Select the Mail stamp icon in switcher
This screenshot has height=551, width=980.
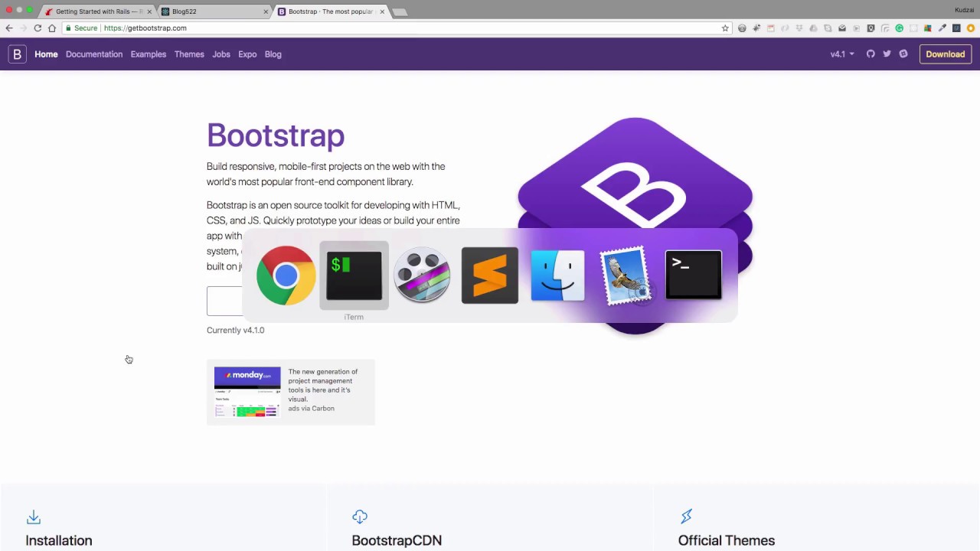626,275
